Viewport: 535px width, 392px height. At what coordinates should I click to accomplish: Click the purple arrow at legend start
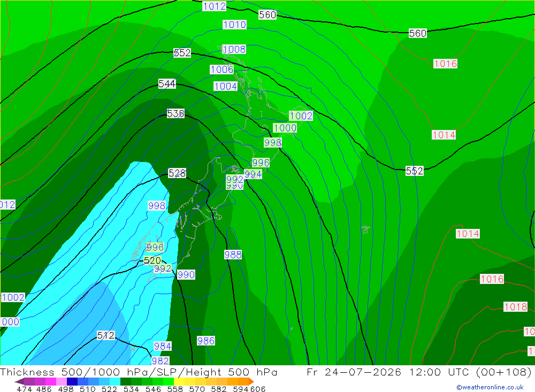(19, 381)
